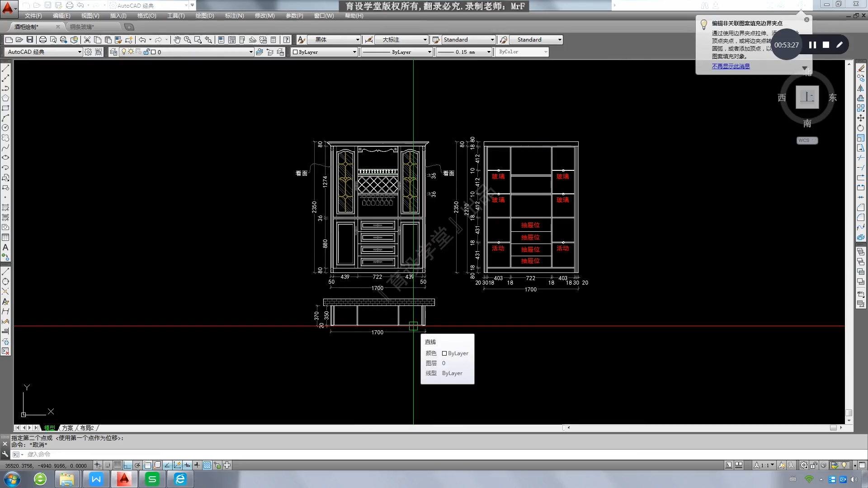This screenshot has height=488, width=868.
Task: Select Multiline Text A tool
Action: pos(5,247)
